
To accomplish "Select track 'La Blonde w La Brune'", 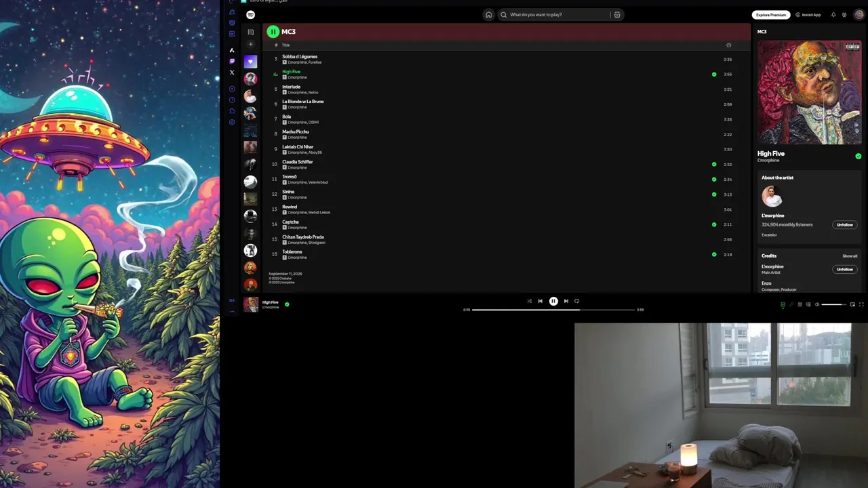I will [x=303, y=102].
